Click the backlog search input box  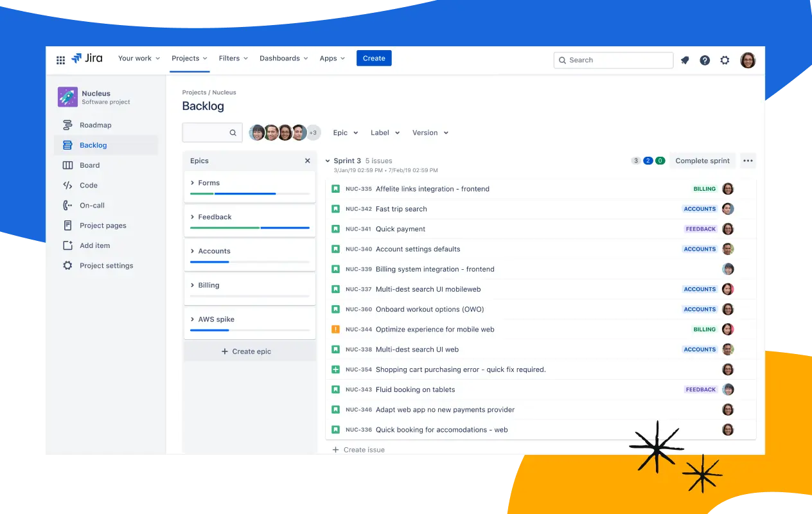[213, 133]
